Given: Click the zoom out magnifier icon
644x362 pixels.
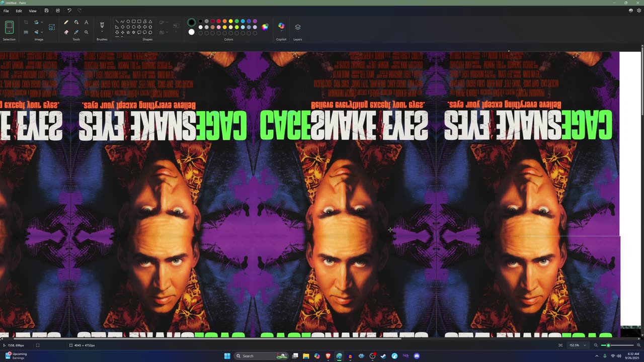Looking at the screenshot, I should [x=596, y=345].
